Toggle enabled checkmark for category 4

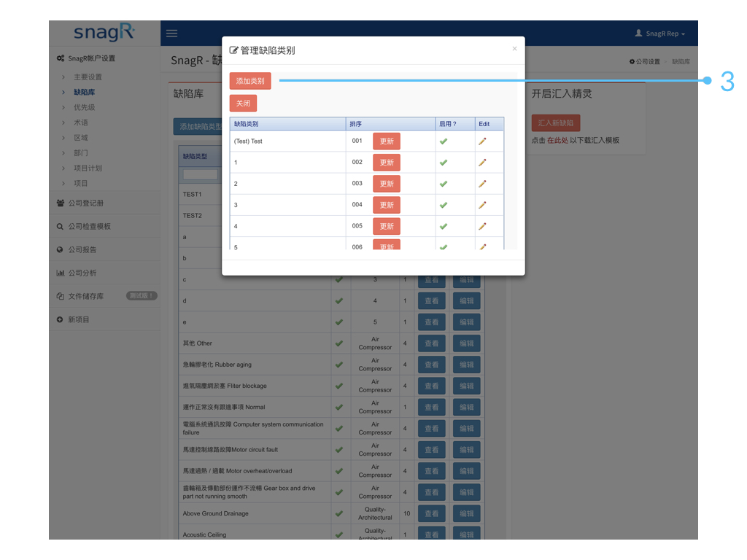coord(444,226)
